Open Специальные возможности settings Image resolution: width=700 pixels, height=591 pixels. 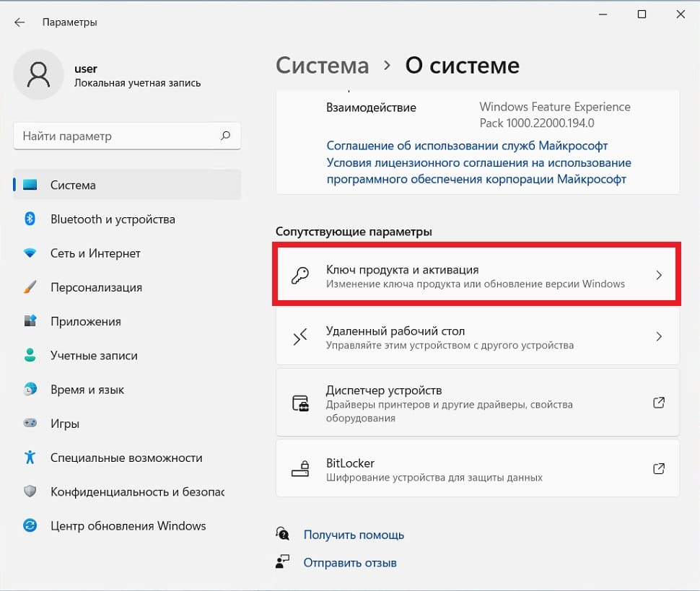[127, 458]
